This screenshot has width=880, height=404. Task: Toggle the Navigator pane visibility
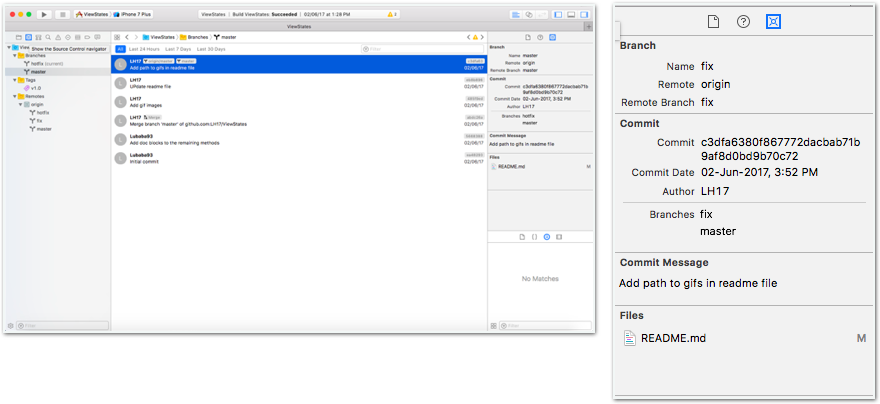point(558,14)
